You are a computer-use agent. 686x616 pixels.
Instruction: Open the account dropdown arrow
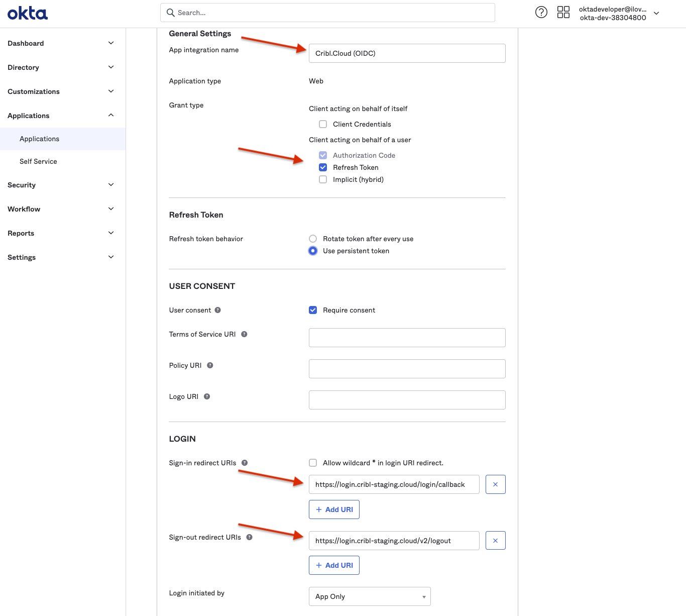coord(656,13)
